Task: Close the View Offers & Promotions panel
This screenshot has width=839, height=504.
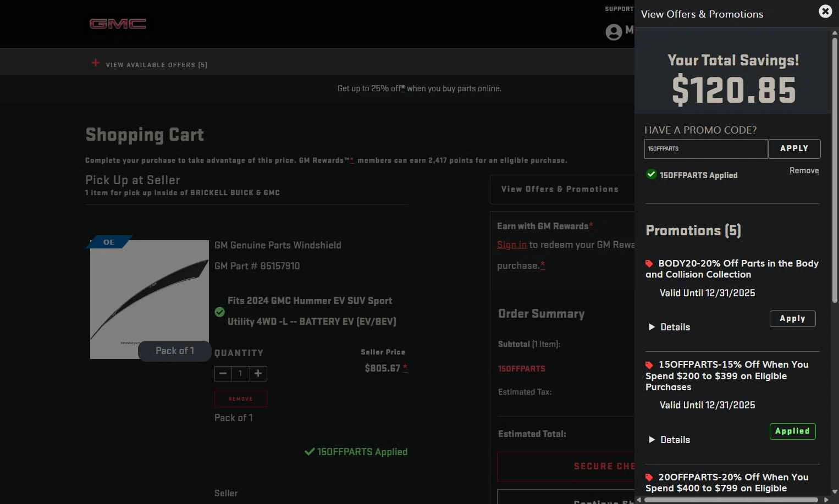Action: pos(825,12)
